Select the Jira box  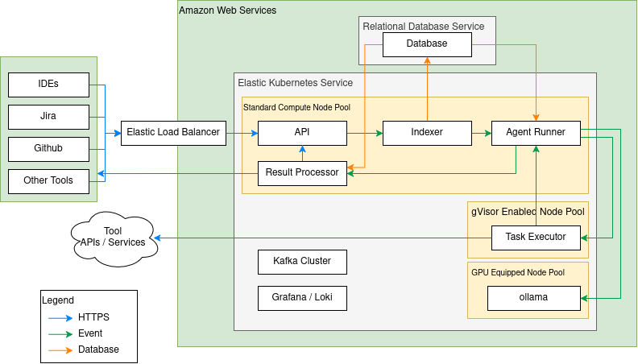pyautogui.click(x=48, y=117)
